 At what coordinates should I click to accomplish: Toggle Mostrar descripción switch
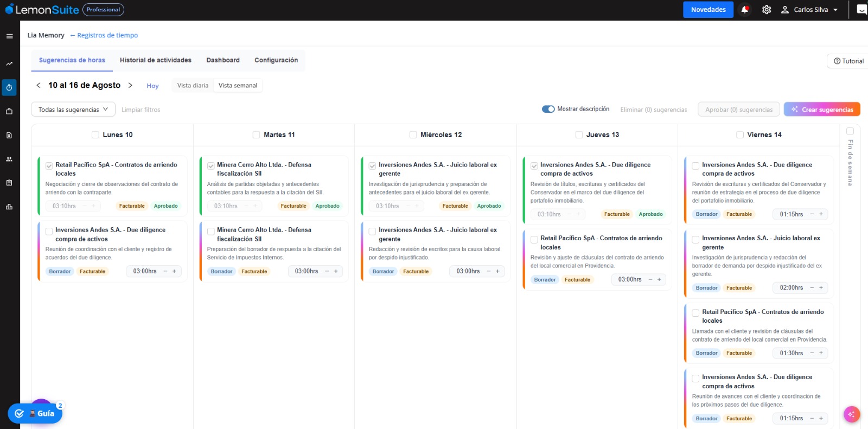[x=548, y=109]
